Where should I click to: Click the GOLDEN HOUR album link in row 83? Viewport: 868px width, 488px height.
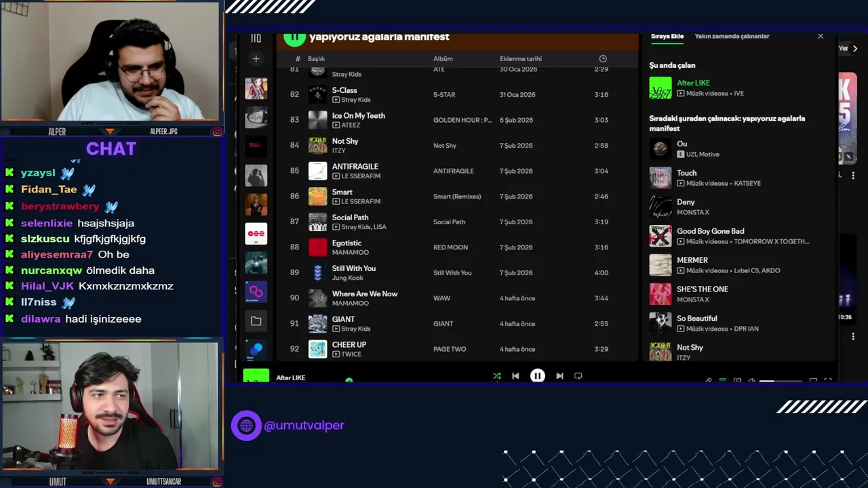(x=462, y=120)
